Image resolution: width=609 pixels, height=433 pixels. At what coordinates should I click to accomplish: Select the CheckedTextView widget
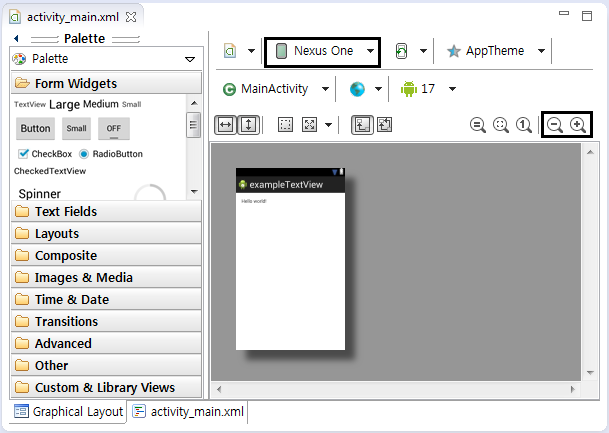50,171
